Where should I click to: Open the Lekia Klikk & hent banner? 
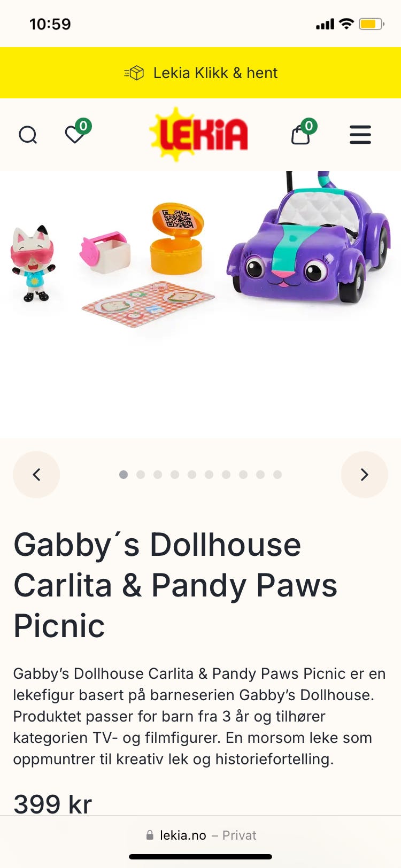(x=200, y=73)
